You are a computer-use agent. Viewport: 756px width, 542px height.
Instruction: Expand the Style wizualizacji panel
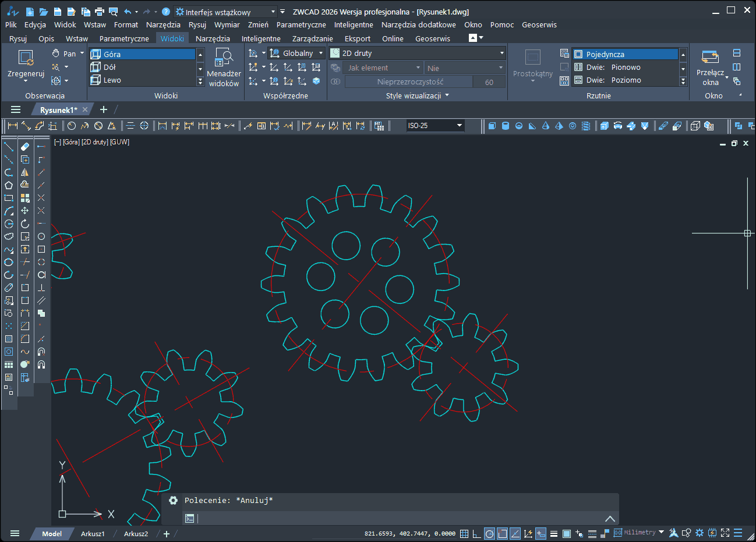tap(418, 95)
